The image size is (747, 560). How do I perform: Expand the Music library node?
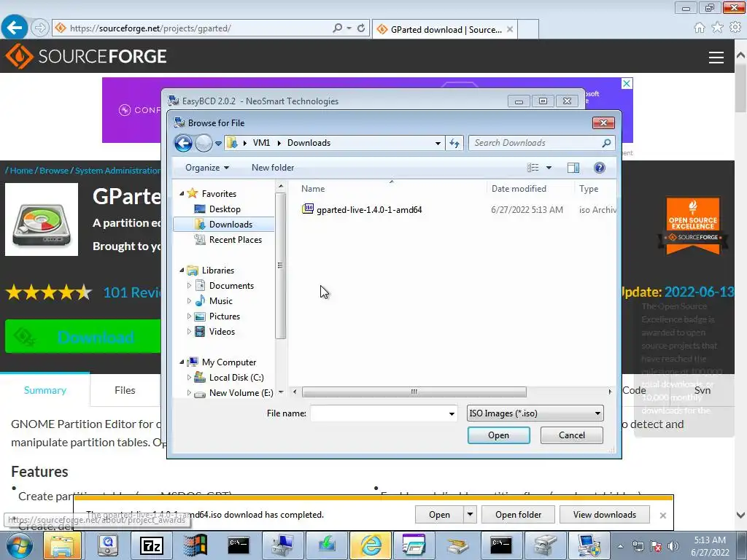click(189, 301)
